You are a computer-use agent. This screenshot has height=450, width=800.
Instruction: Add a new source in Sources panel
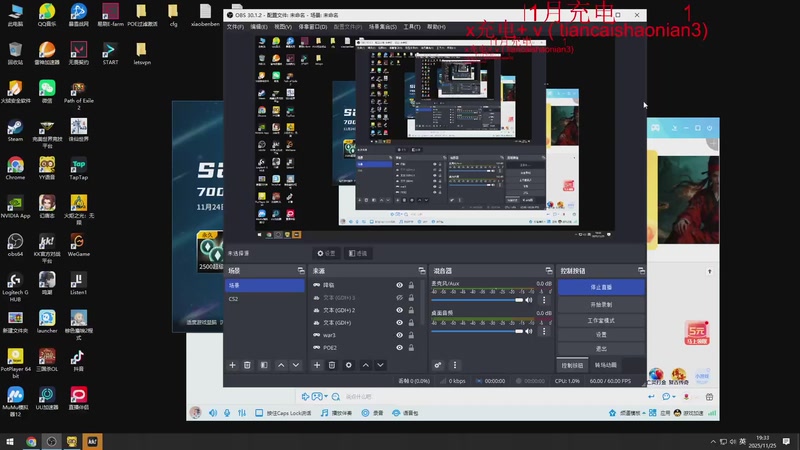click(x=317, y=365)
